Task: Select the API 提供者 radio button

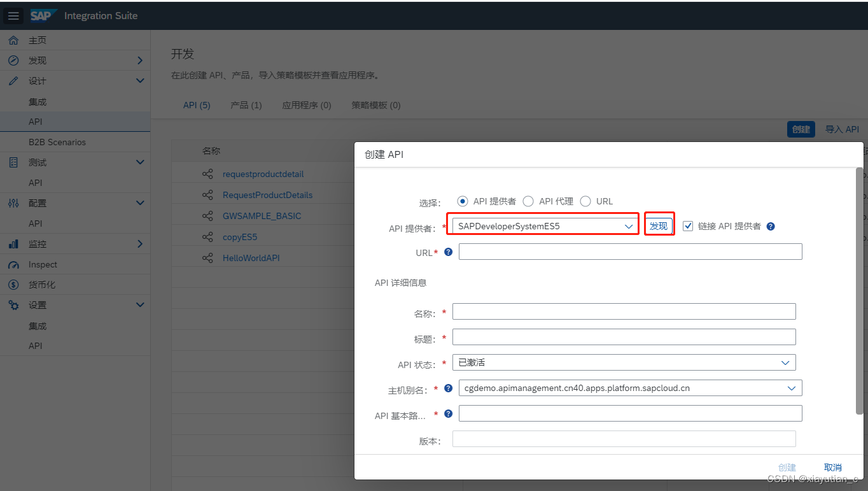Action: pyautogui.click(x=463, y=201)
